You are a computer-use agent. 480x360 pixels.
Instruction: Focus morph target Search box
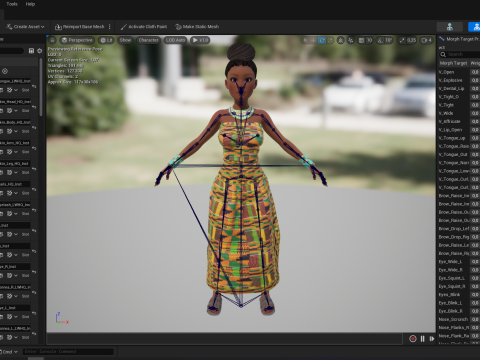[x=460, y=54]
